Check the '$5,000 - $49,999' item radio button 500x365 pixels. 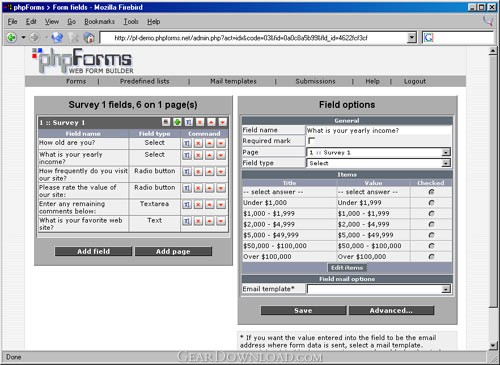(x=431, y=235)
